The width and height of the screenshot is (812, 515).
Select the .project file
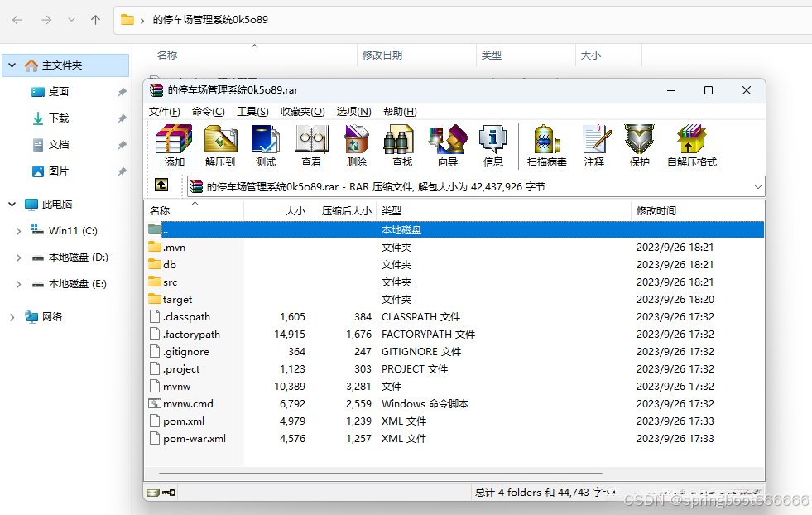(454, 369)
